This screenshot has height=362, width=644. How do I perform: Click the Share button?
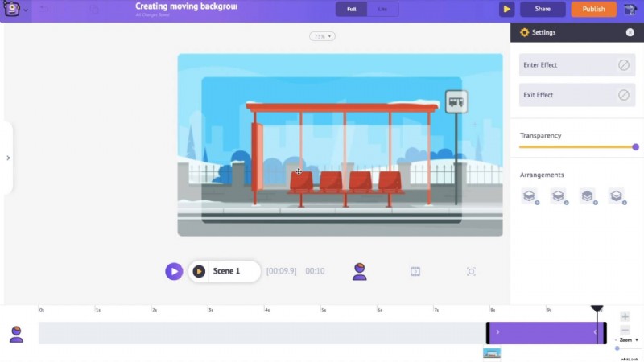543,9
